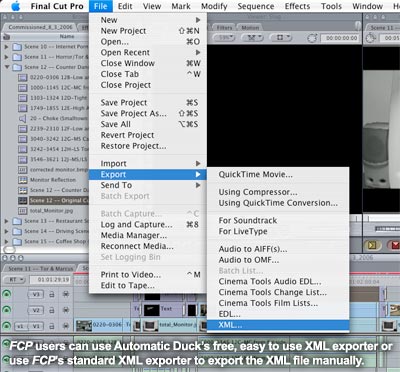
Task: Open the Tools menu
Action: coord(331,6)
